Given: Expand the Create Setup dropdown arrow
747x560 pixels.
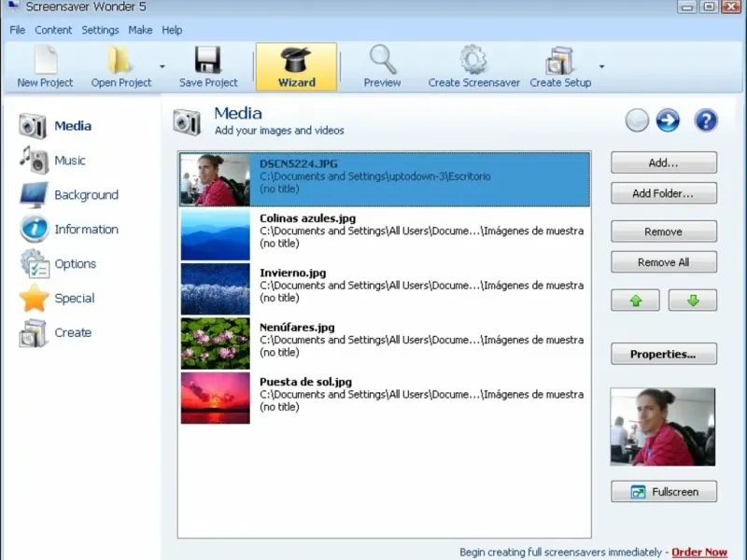Looking at the screenshot, I should [601, 66].
